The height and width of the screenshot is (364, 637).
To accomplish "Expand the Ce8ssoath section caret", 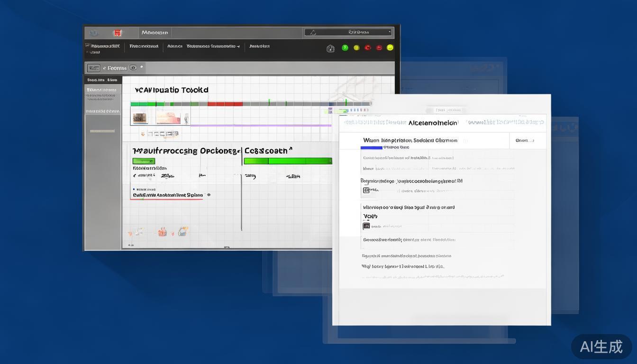I will coord(290,149).
